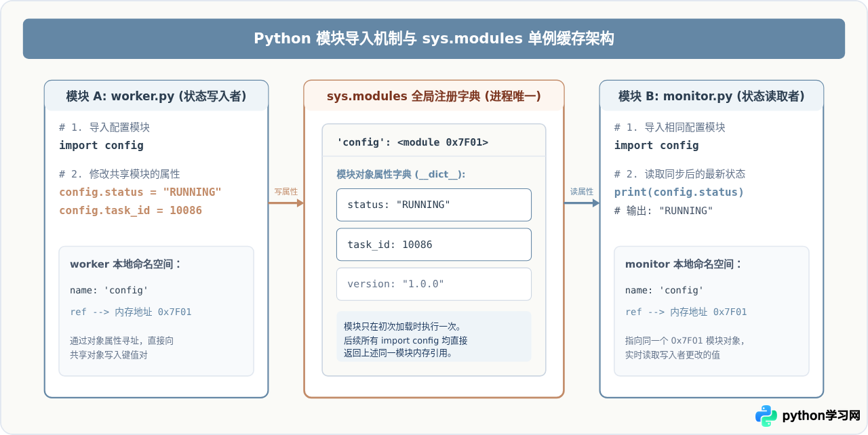The height and width of the screenshot is (435, 868).
Task: Select the status: "RUNNING" box
Action: coord(434,205)
